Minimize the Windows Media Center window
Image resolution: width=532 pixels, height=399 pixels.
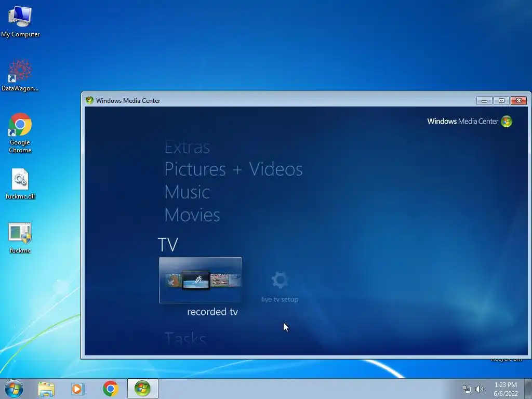[484, 100]
